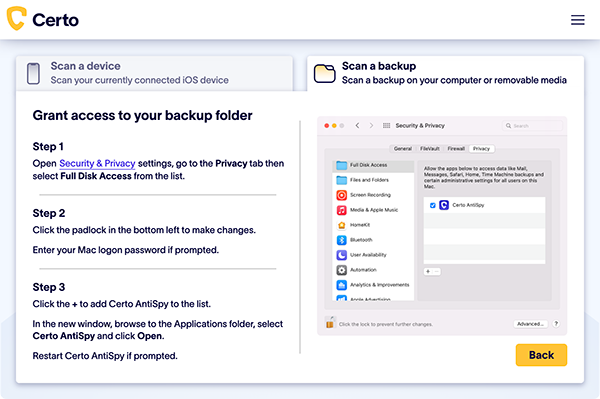
Task: Click the "Step 2" heading
Action: pyautogui.click(x=49, y=213)
